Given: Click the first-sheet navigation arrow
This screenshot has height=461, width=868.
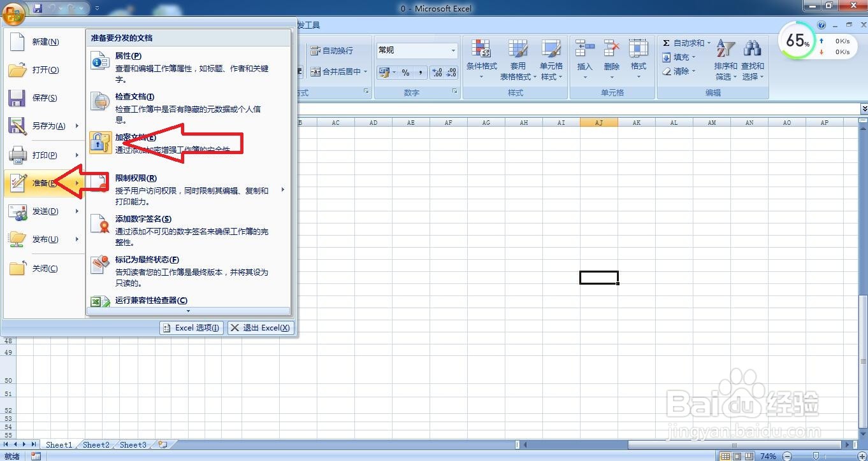Looking at the screenshot, I should pyautogui.click(x=6, y=444).
